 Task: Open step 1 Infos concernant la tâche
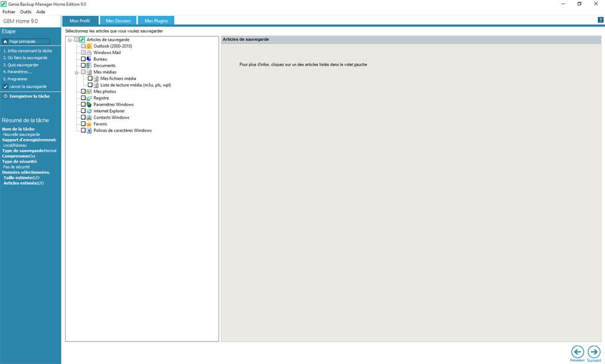coord(27,51)
